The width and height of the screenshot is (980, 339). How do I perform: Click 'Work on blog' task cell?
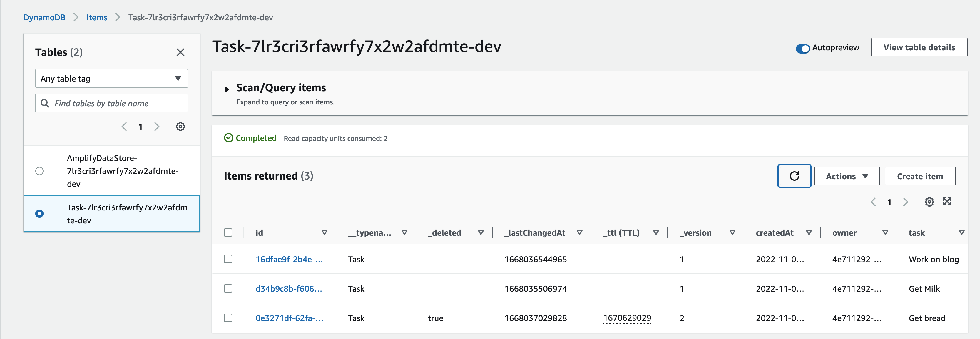click(934, 259)
